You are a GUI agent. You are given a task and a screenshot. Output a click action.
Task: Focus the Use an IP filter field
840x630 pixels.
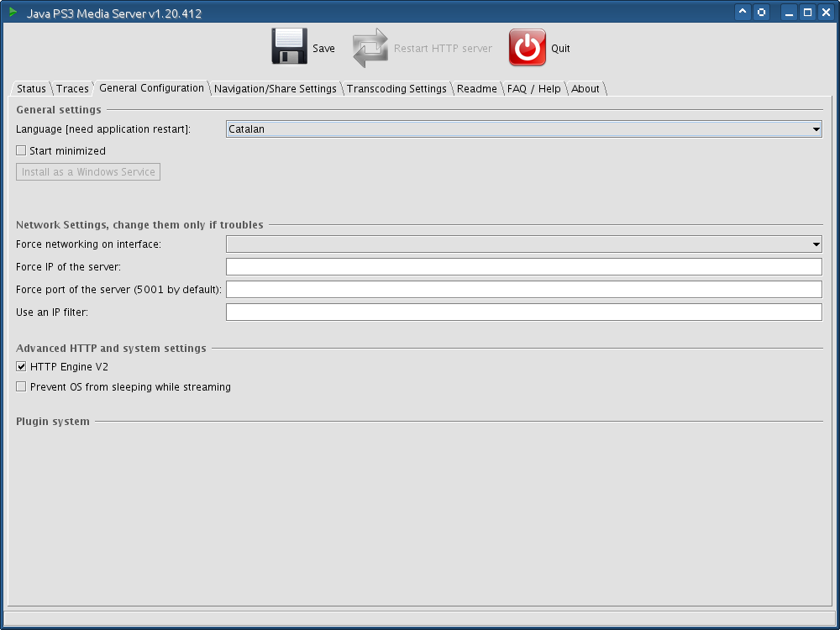click(x=524, y=312)
